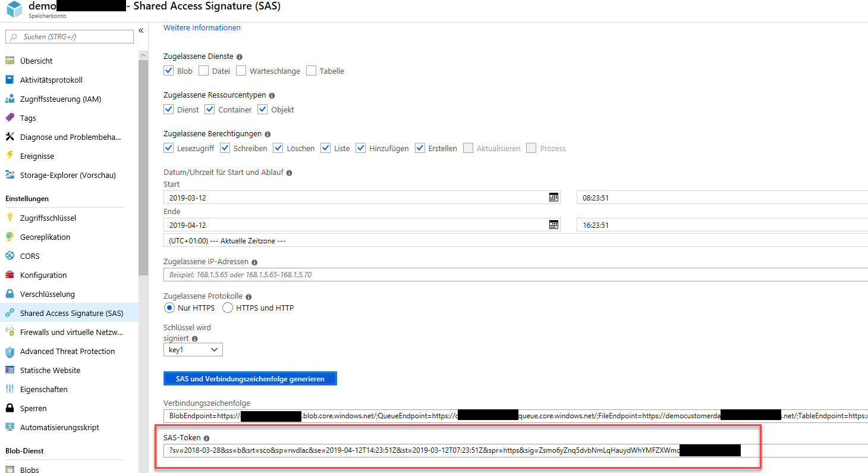
Task: Uncheck the Blob service checkbox
Action: pos(168,71)
